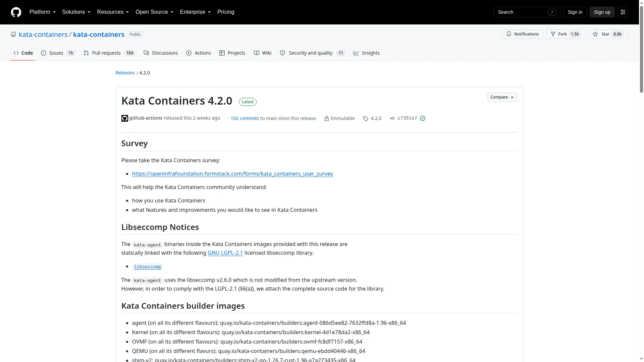Click the bell icon in Notifications
The height and width of the screenshot is (362, 644).
[x=509, y=34]
